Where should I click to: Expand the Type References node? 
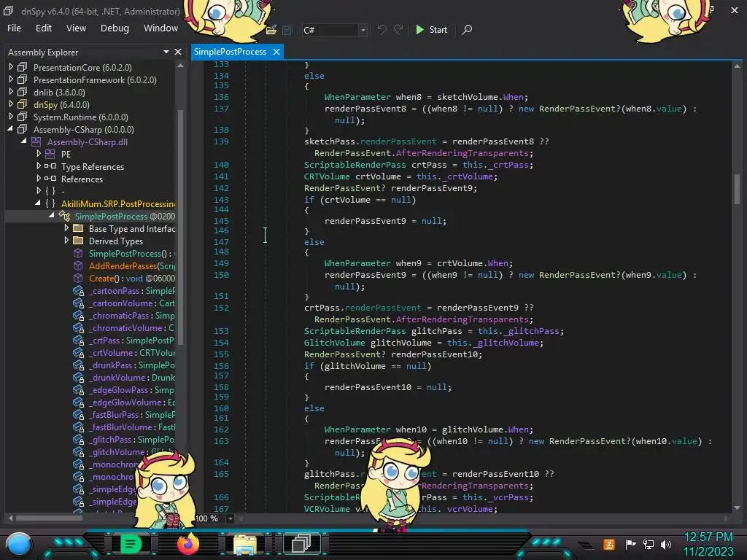click(39, 166)
